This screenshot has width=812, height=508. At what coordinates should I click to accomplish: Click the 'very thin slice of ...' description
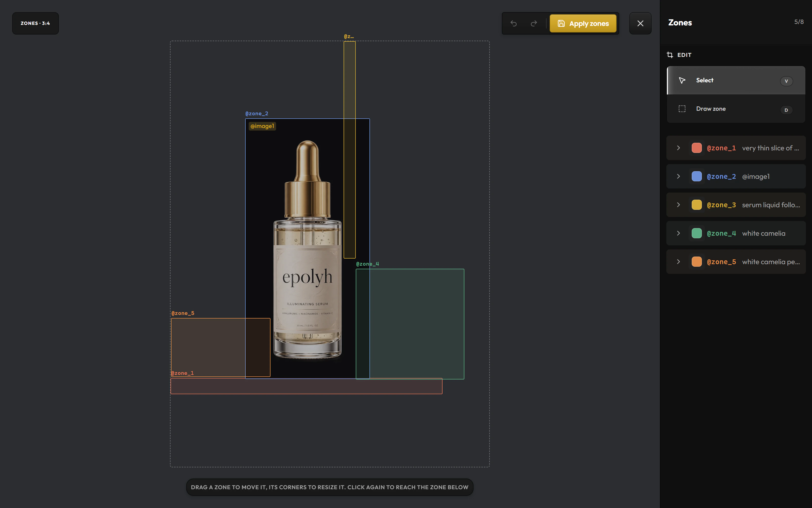tap(770, 148)
